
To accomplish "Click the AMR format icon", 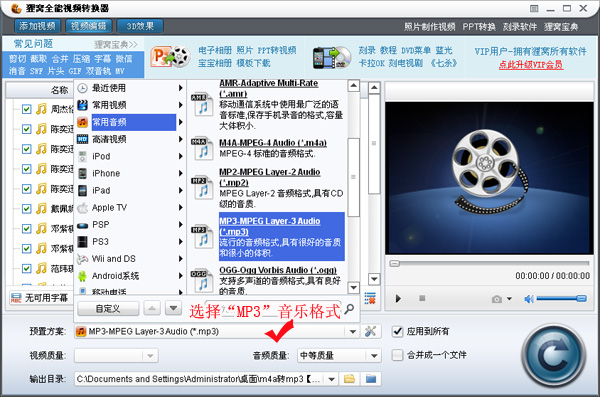I will [202, 104].
